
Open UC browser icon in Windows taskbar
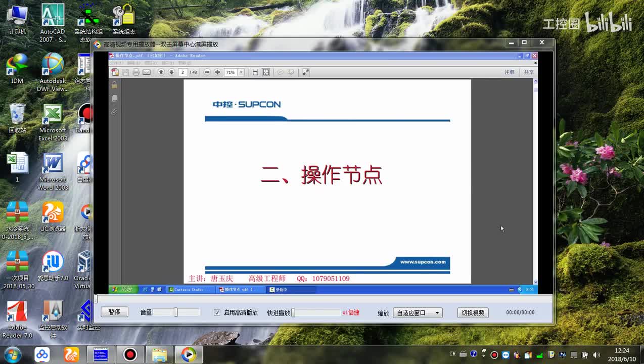click(71, 354)
